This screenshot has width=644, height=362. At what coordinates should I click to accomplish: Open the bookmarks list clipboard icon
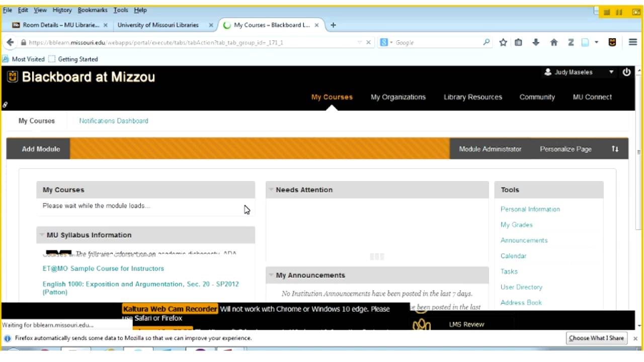[x=518, y=43]
